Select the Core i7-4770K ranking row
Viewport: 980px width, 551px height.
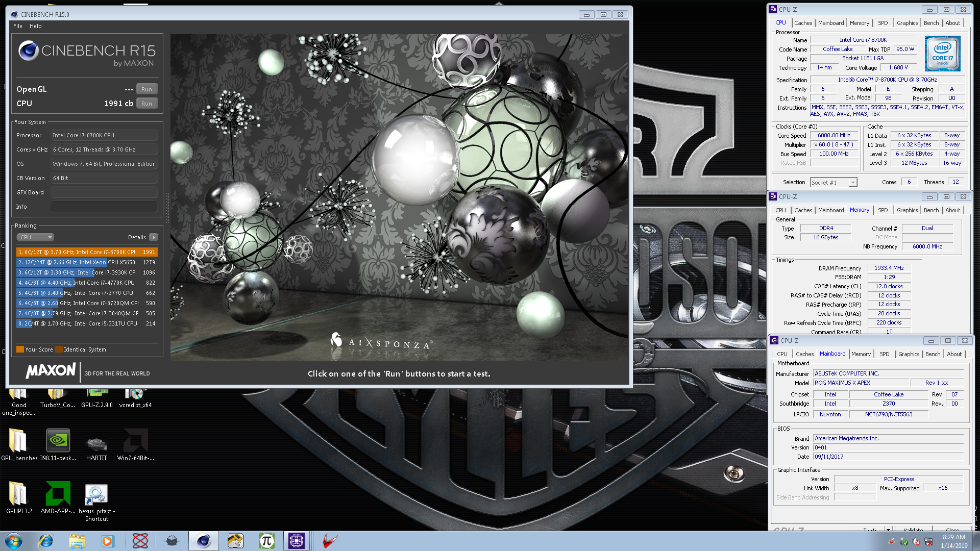coord(87,283)
